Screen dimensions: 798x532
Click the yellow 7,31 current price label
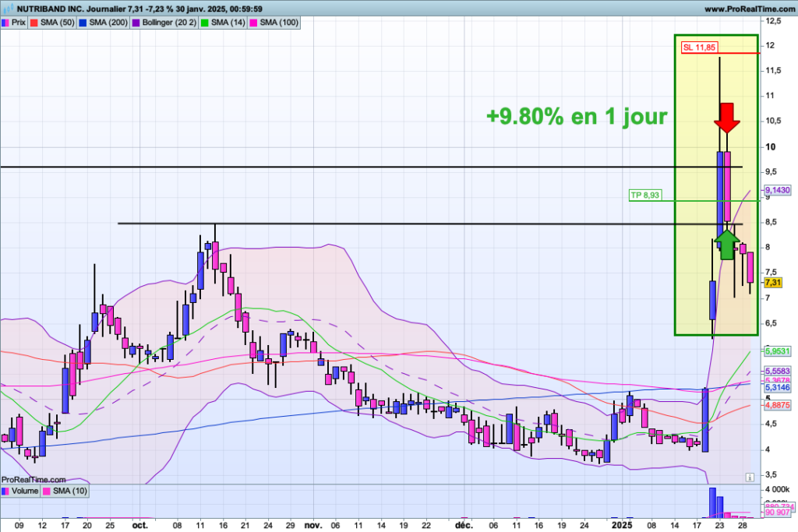tap(773, 283)
